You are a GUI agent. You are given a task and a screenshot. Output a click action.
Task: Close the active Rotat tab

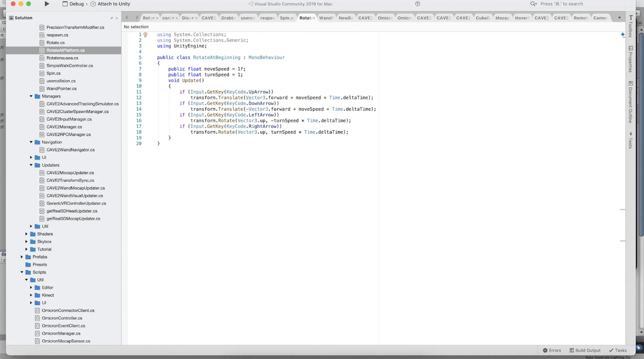pyautogui.click(x=314, y=18)
